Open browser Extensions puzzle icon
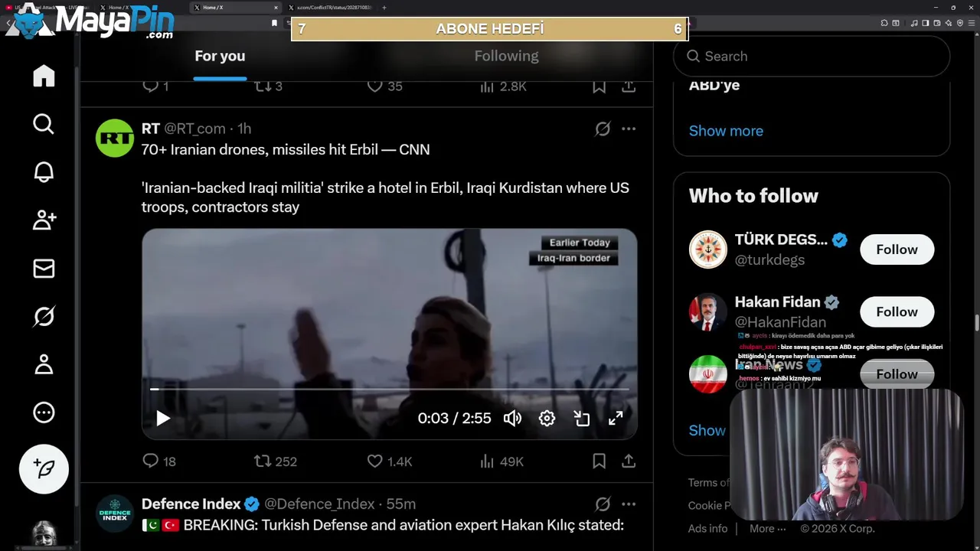The image size is (980, 551). (x=884, y=23)
